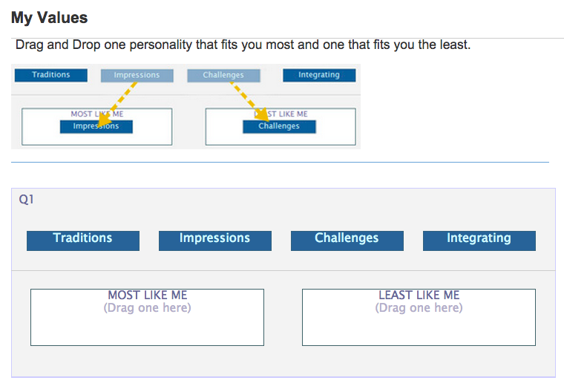Click Impressions dropped in example's MOST LIKE ME box

point(96,127)
